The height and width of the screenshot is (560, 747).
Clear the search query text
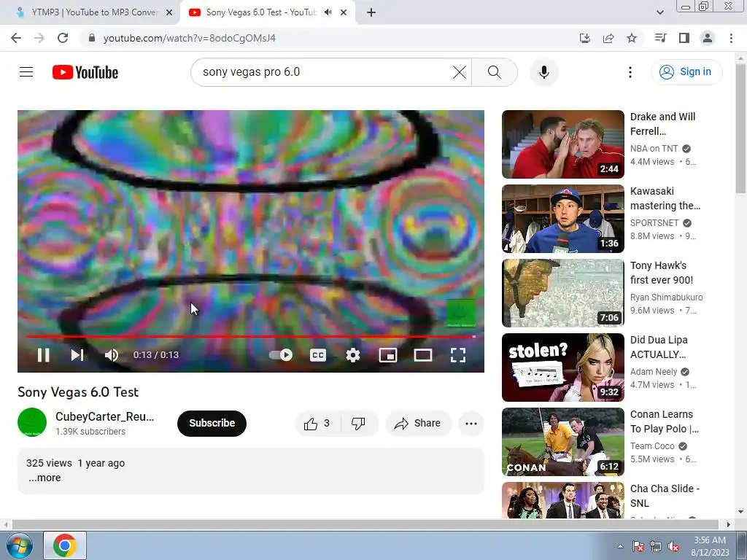point(460,72)
